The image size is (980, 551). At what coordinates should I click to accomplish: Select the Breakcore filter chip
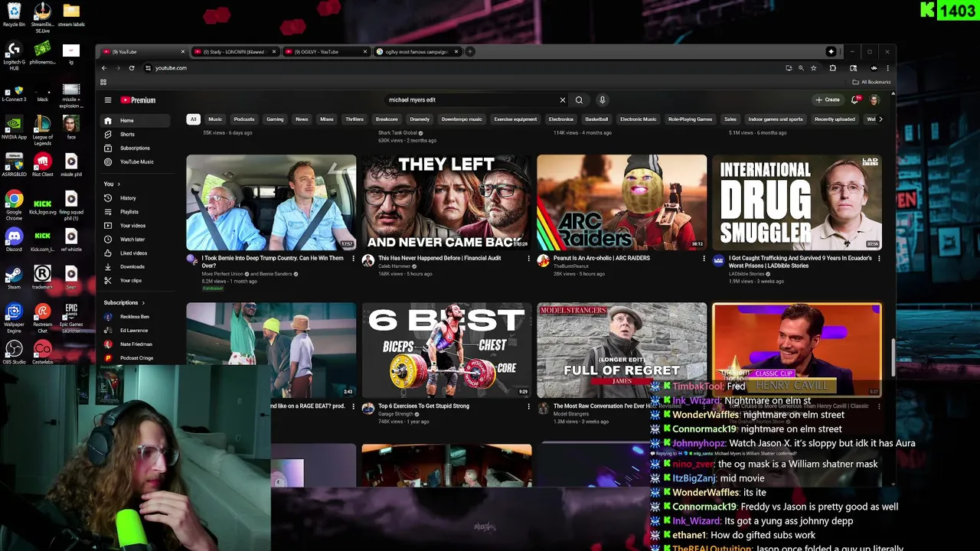(387, 119)
